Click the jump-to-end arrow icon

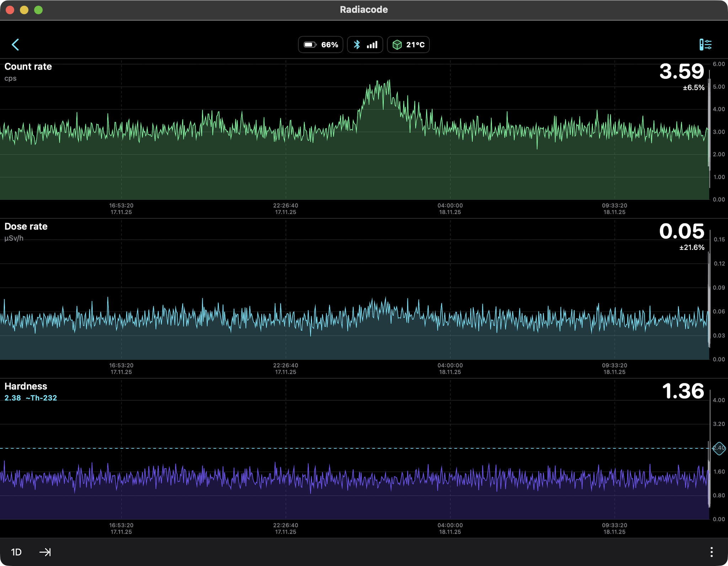pos(45,552)
